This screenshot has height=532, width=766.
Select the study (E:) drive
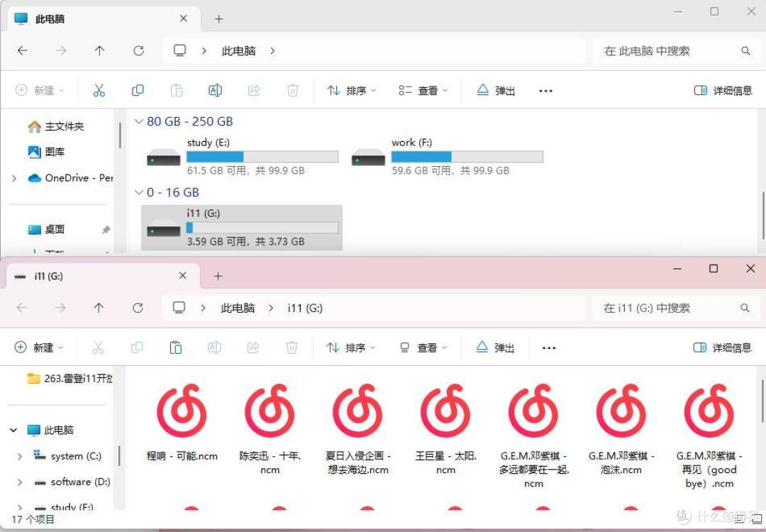(x=242, y=156)
